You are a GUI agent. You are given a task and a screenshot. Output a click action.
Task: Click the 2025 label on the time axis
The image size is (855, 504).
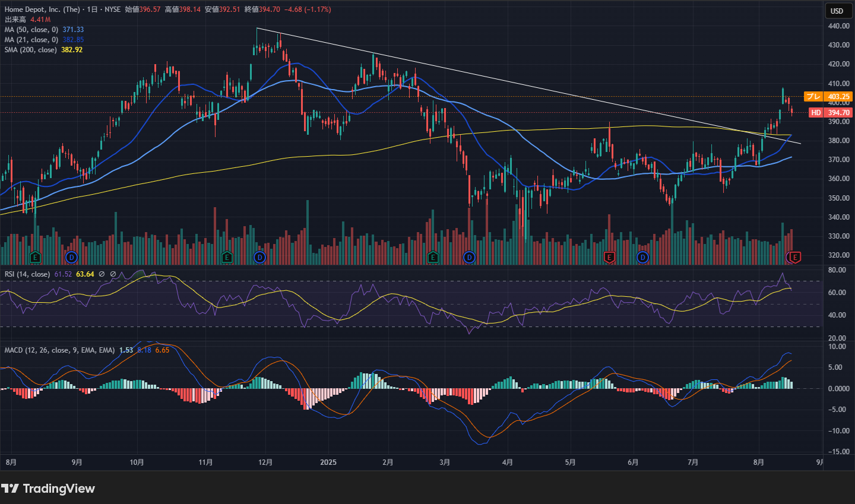(328, 462)
